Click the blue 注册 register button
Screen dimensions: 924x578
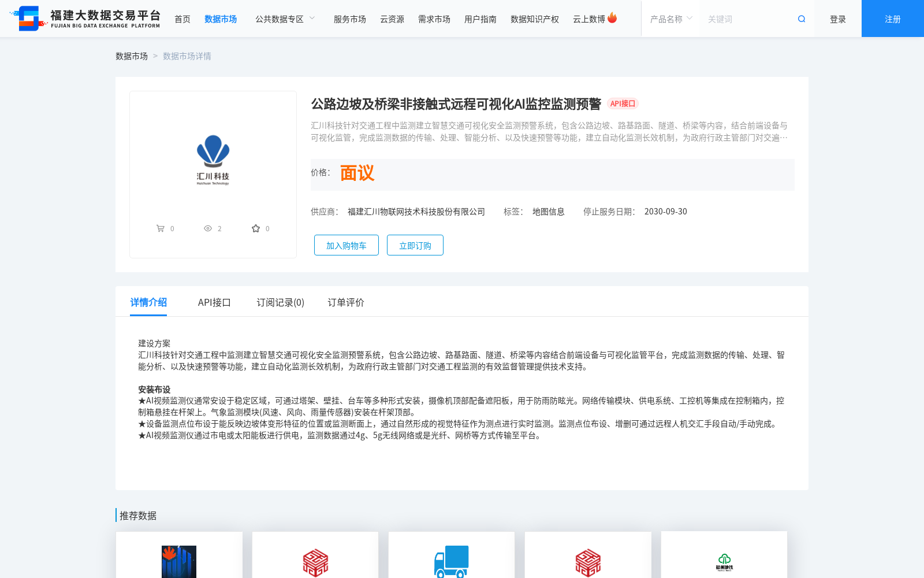(x=893, y=18)
